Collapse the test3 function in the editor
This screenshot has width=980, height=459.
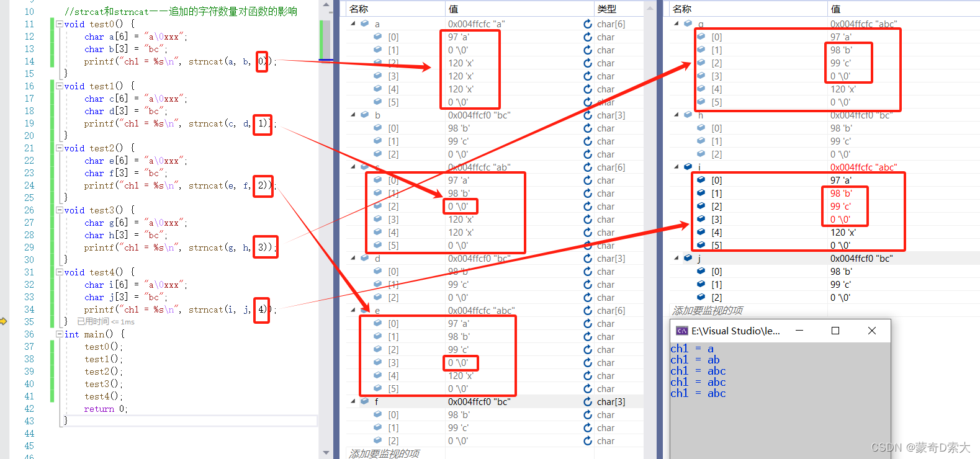coord(59,210)
